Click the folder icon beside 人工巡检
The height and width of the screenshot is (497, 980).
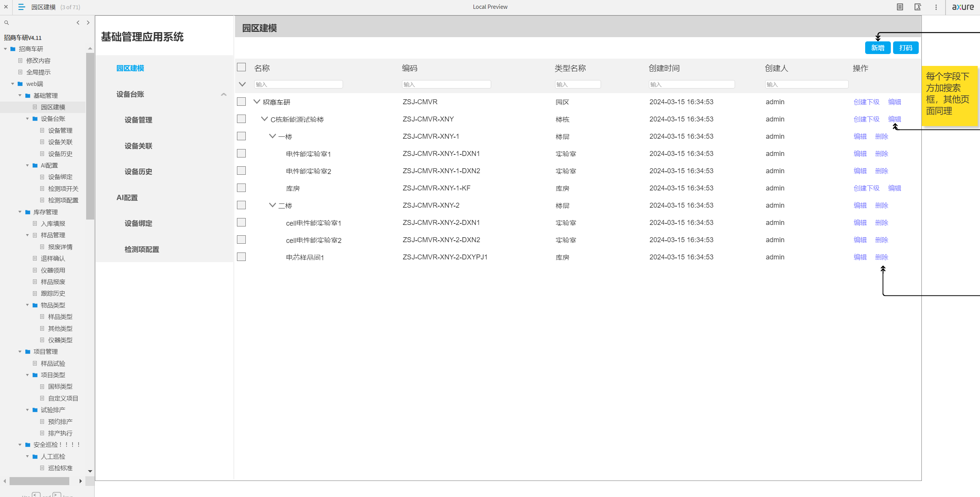35,456
